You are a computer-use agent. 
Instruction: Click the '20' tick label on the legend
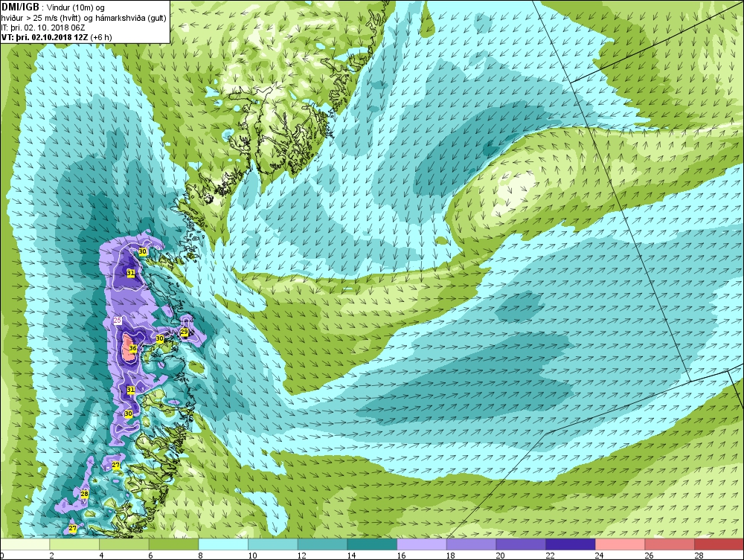(500, 556)
